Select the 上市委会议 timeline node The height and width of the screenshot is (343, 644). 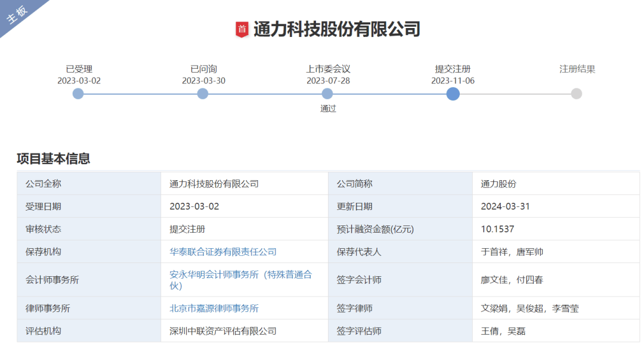(327, 94)
